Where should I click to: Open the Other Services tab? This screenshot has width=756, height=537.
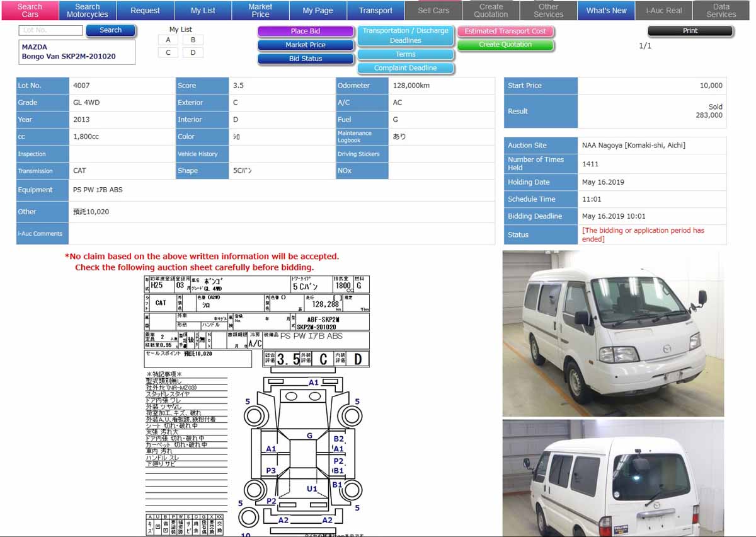point(549,10)
